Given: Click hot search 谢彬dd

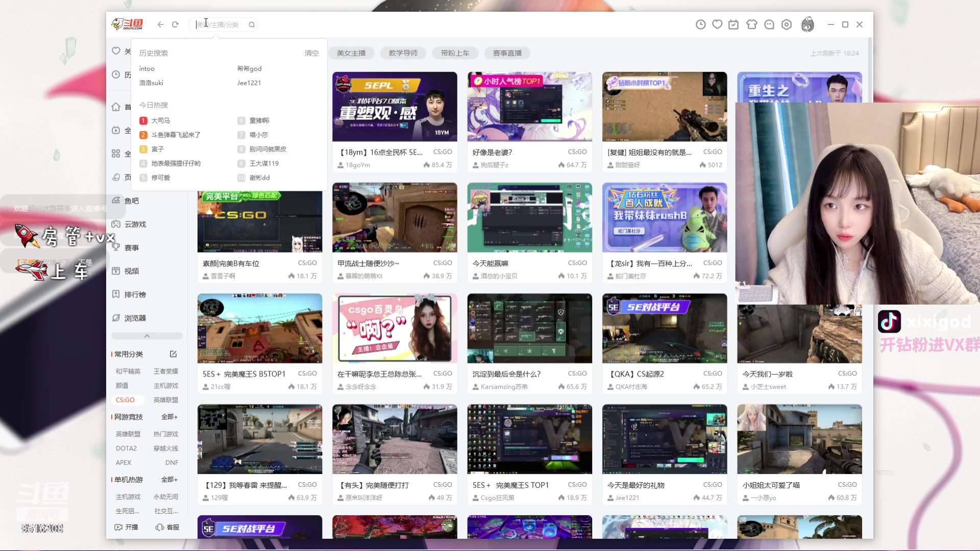Looking at the screenshot, I should coord(260,178).
